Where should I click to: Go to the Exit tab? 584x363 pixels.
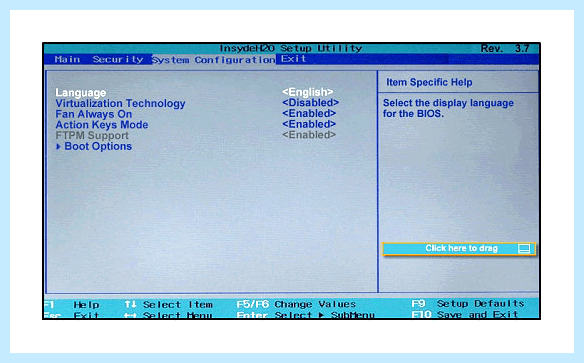293,59
